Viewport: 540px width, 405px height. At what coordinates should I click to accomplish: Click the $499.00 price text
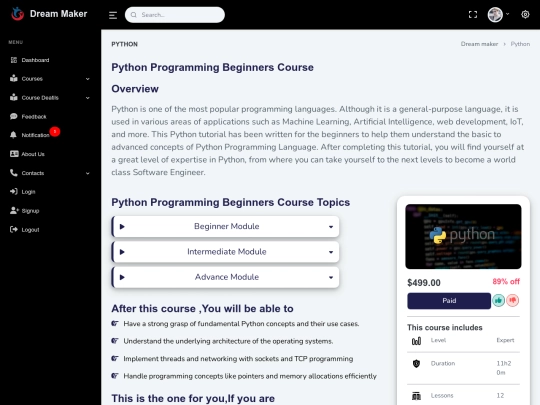tap(424, 283)
